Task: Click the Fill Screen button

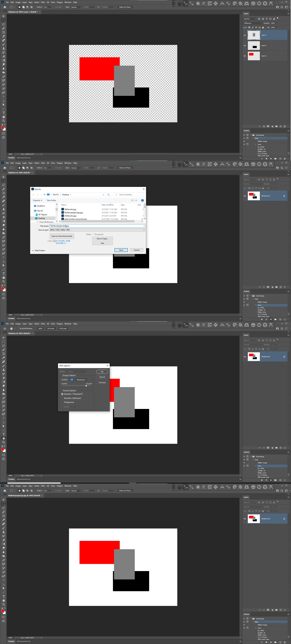Action: [x=63, y=328]
